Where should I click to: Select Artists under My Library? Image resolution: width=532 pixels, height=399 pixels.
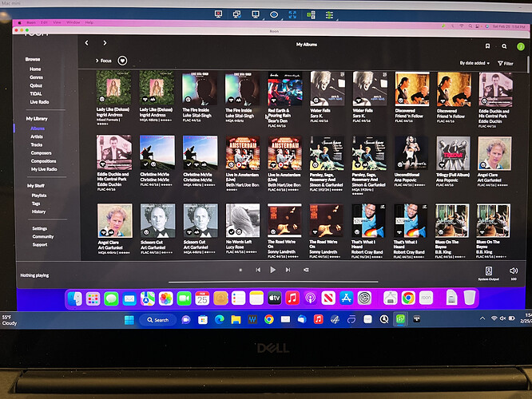tap(37, 136)
